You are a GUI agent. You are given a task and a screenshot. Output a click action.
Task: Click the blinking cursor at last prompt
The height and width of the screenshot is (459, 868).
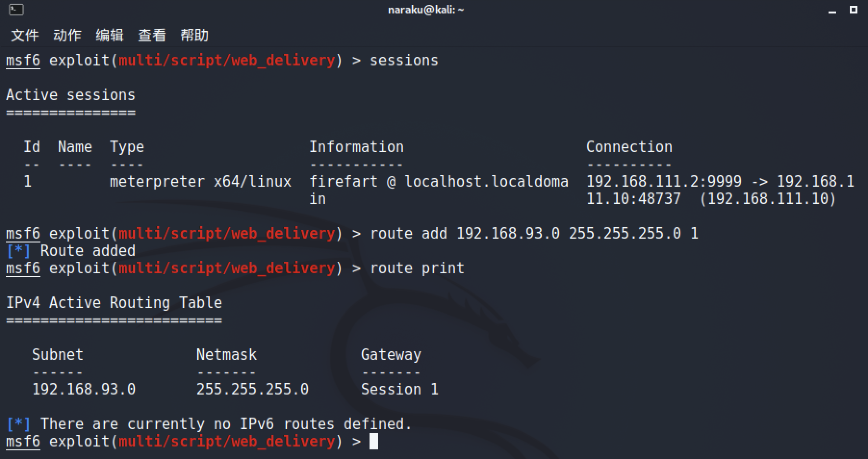click(373, 441)
